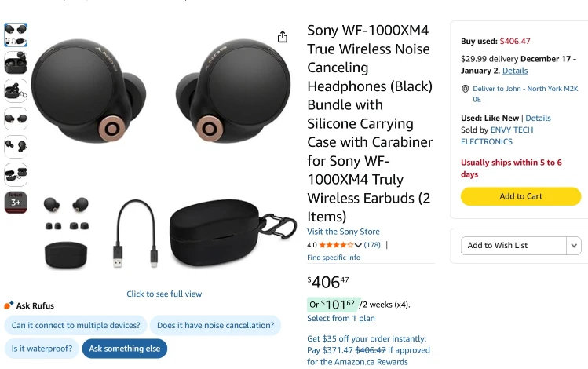
Task: Ask Rufus 'Can it connect to multiple devices?'
Action: 76,325
